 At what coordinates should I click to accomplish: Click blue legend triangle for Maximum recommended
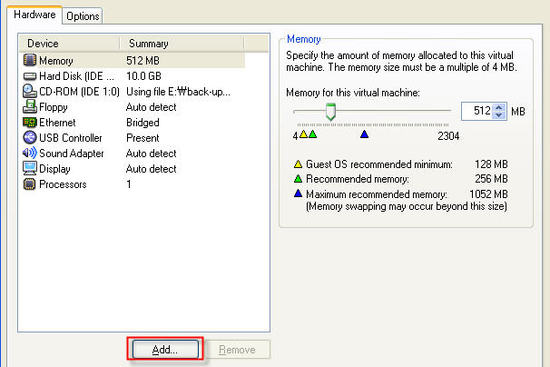pyautogui.click(x=298, y=193)
